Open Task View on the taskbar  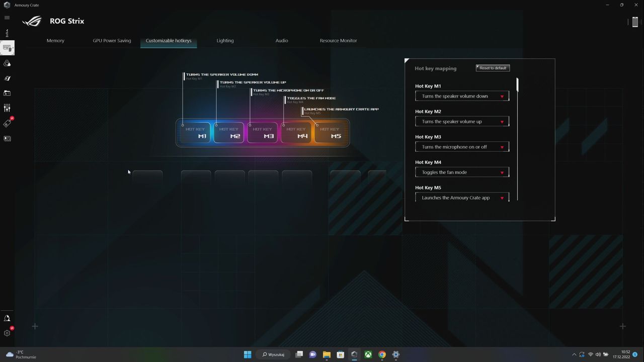pyautogui.click(x=299, y=354)
